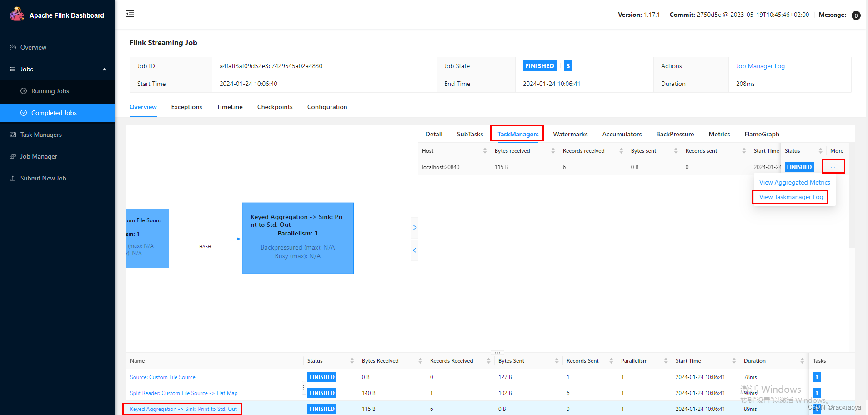Switch to the Configuration tab
This screenshot has height=415, width=868.
coord(327,107)
